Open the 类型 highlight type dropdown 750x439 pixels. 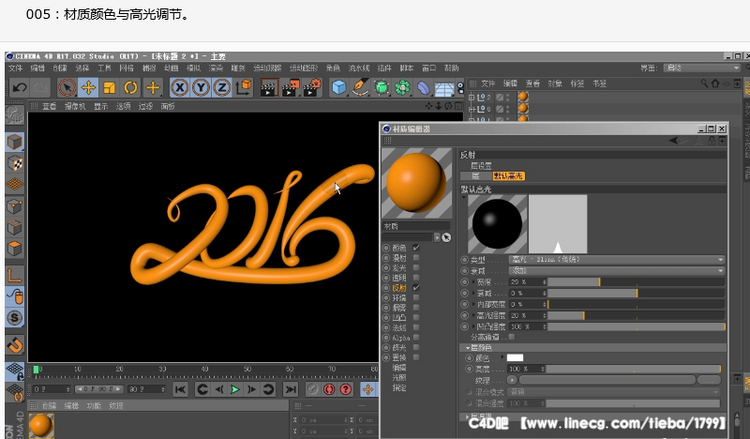(x=616, y=260)
